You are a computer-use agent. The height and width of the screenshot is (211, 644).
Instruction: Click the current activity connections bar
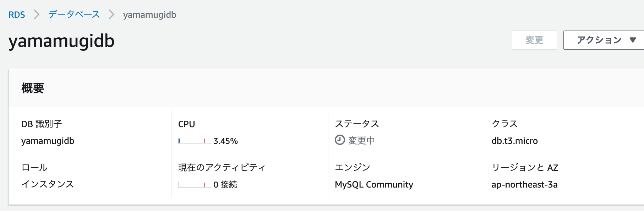click(195, 185)
